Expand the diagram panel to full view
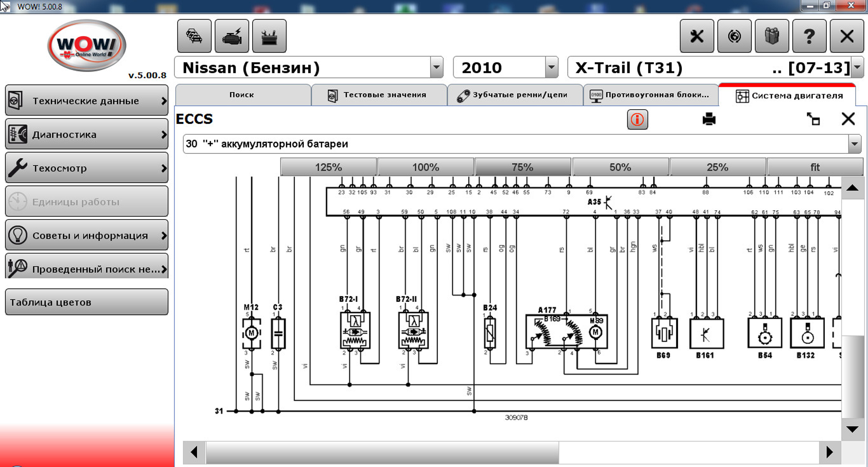Viewport: 868px width, 467px height. pos(813,119)
